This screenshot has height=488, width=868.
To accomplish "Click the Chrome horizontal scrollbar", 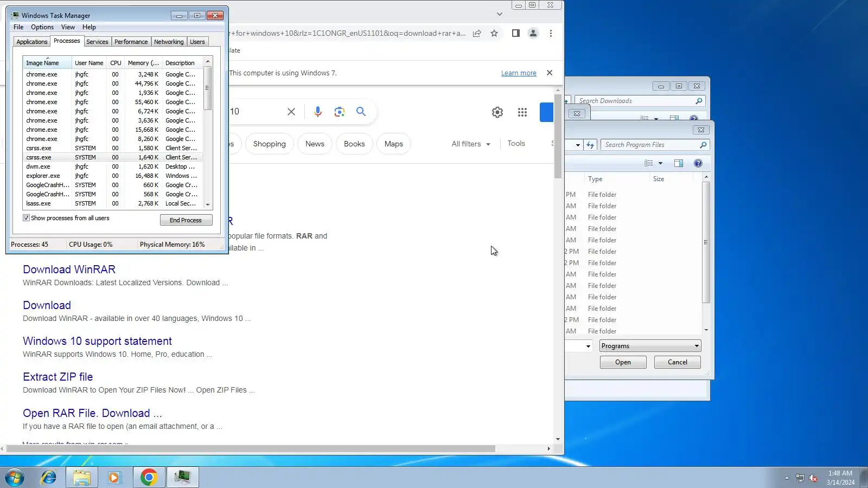I will pos(250,449).
